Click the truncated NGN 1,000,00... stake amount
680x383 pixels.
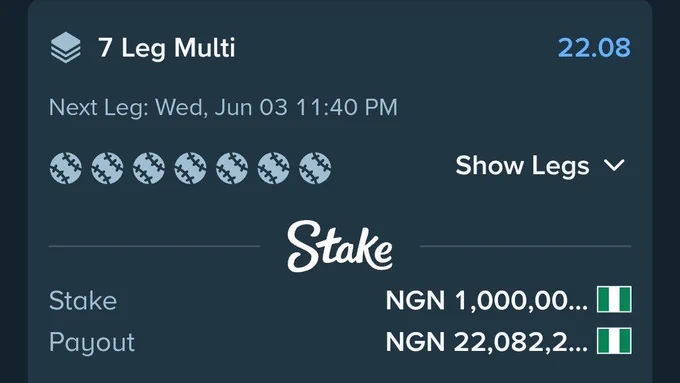point(487,300)
